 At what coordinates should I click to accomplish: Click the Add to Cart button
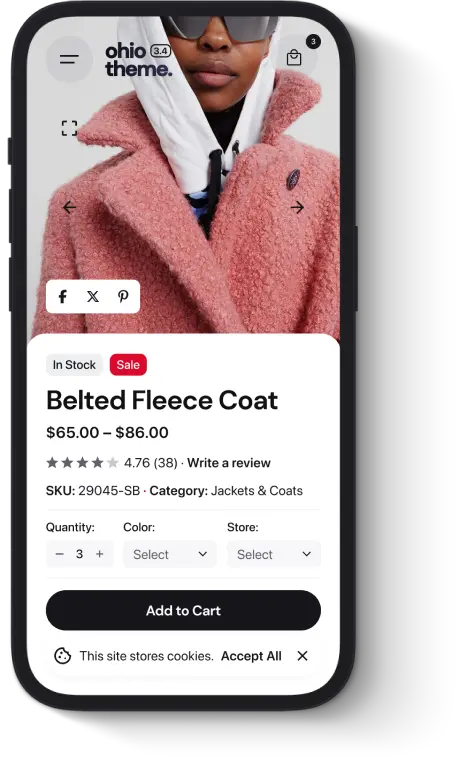tap(183, 610)
